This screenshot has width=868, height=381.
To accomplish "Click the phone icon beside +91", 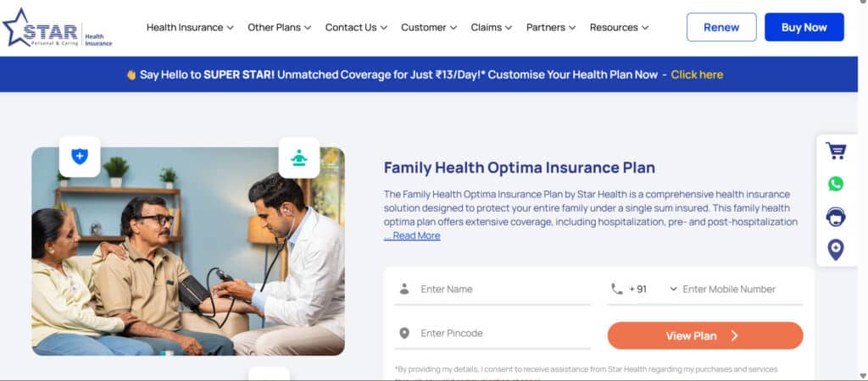I will [x=616, y=289].
